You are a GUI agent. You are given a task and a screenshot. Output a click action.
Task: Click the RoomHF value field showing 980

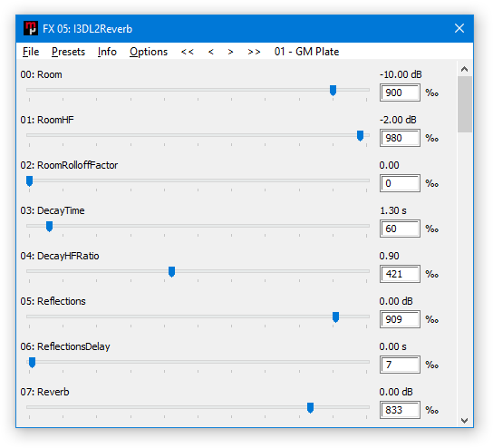400,138
